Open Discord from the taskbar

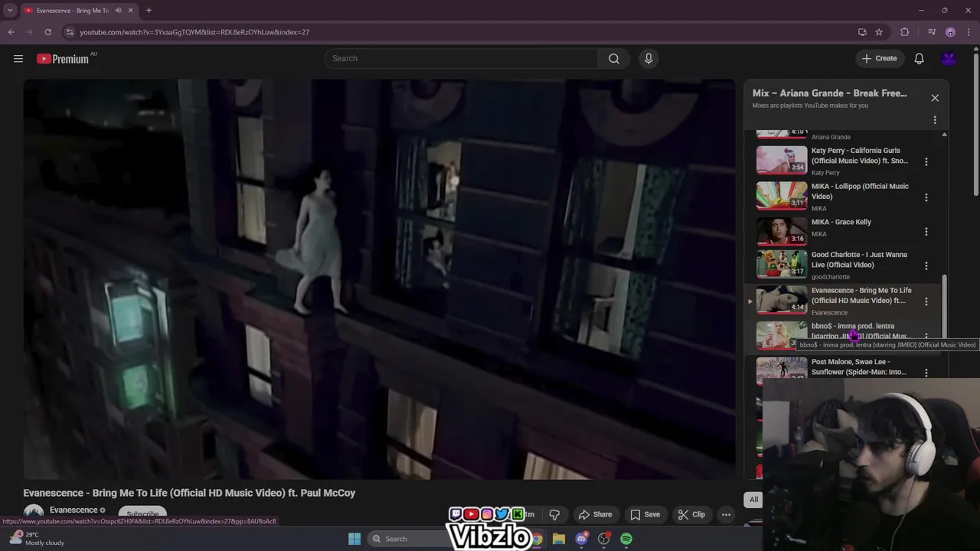[582, 539]
